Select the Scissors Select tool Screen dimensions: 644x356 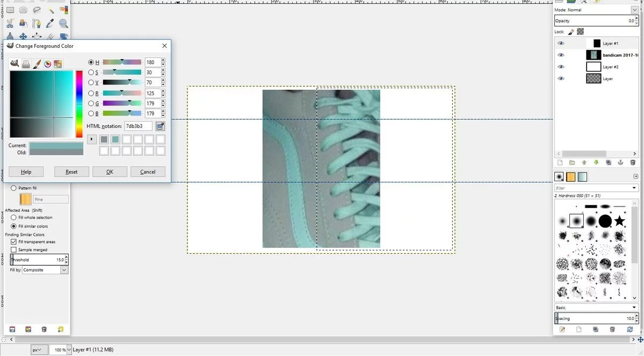(x=10, y=24)
